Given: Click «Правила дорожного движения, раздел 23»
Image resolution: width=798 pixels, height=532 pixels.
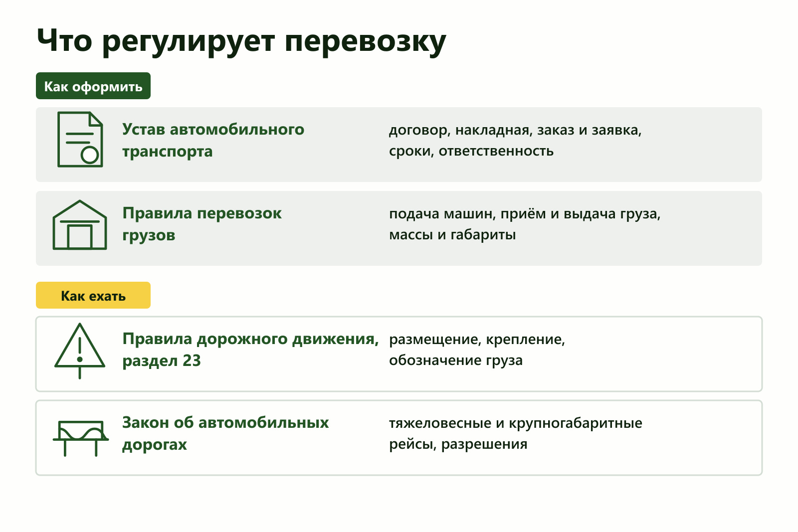Looking at the screenshot, I should coord(250,350).
